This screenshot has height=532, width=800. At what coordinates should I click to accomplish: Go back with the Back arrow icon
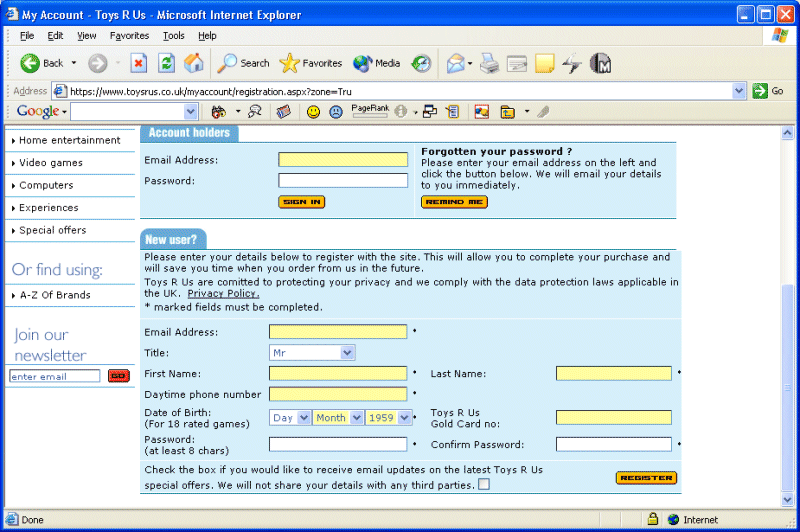[x=30, y=63]
